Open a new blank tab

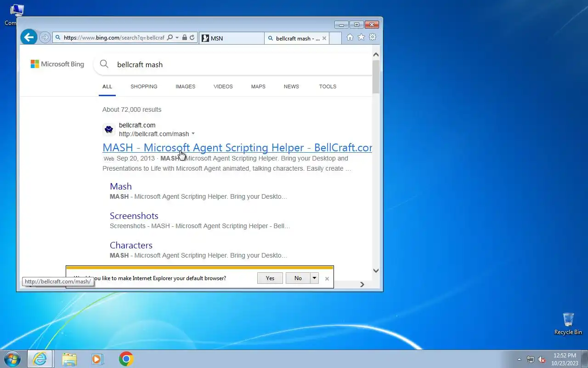click(335, 38)
